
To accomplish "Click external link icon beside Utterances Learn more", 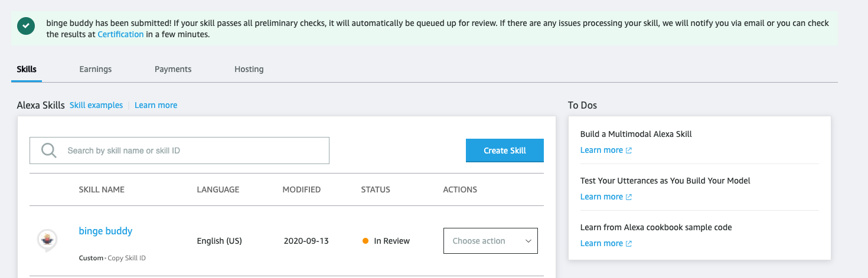I will tap(629, 197).
